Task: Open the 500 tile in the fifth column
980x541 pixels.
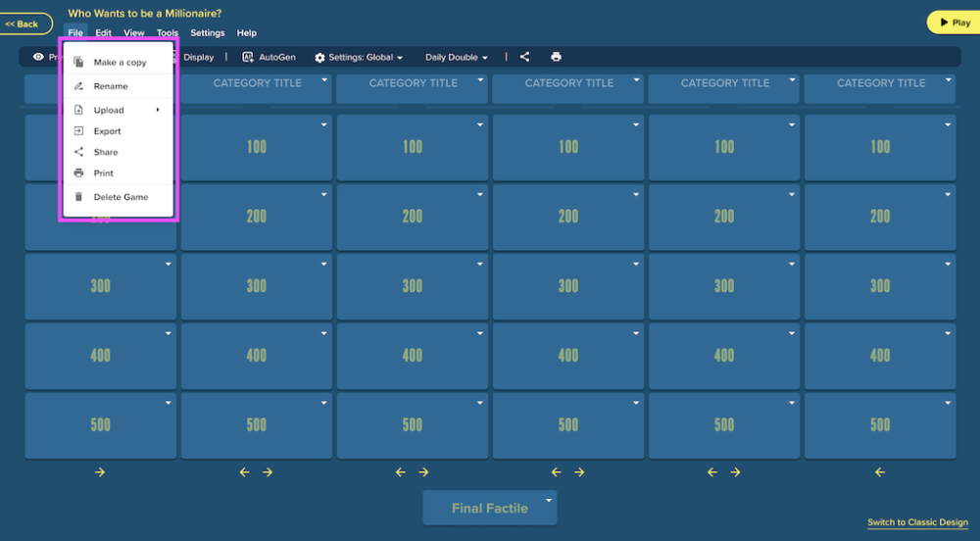Action: tap(724, 424)
